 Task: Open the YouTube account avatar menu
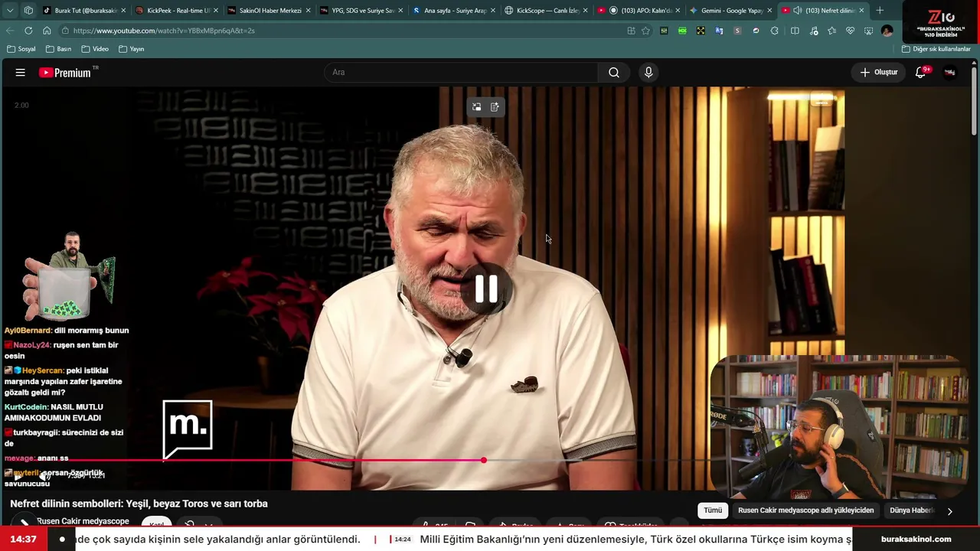coord(950,73)
